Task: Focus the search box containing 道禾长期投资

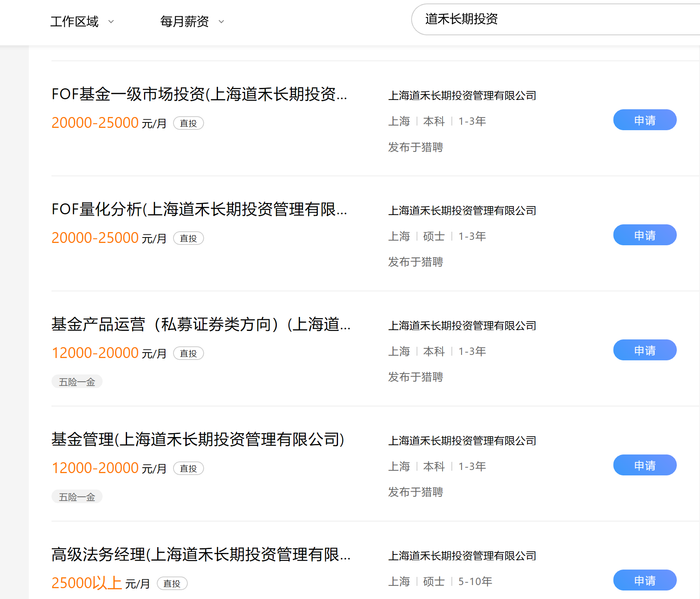Action: click(x=555, y=19)
